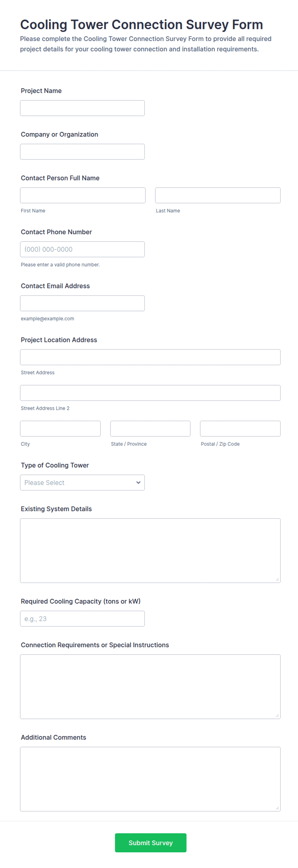Click the 'Additional Comments' label
298x868 pixels.
click(x=53, y=737)
